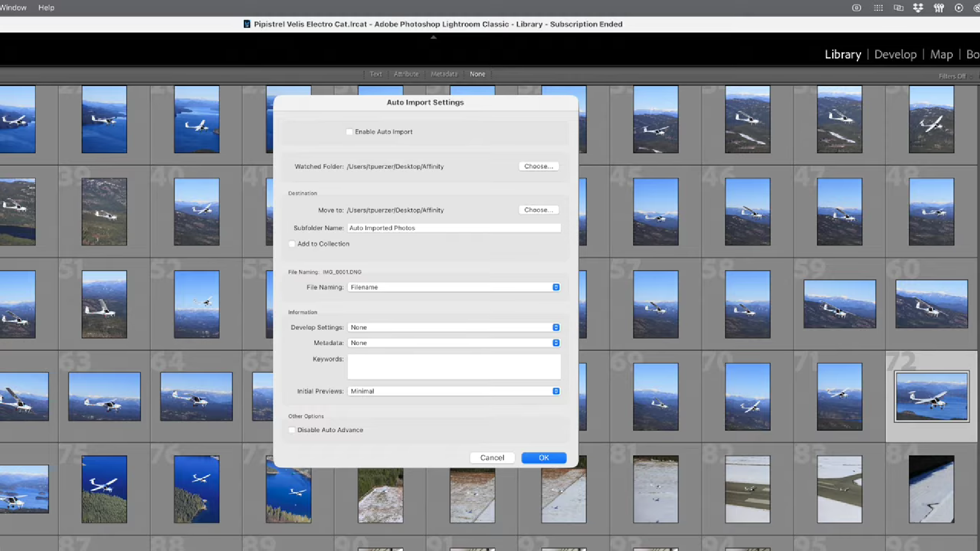
Task: Cancel the Auto Import Settings dialog
Action: (492, 458)
